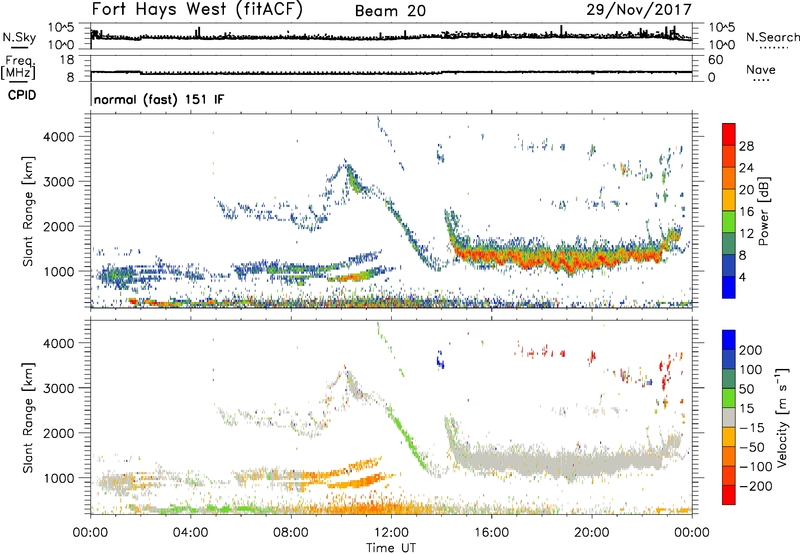The height and width of the screenshot is (554, 800).
Task: Click the Power plot 'Slant Range [km]' label
Action: click(28, 211)
